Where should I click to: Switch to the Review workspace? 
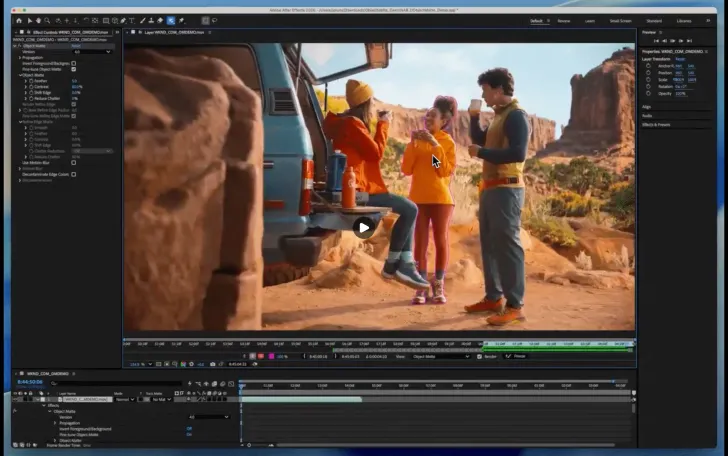point(564,21)
